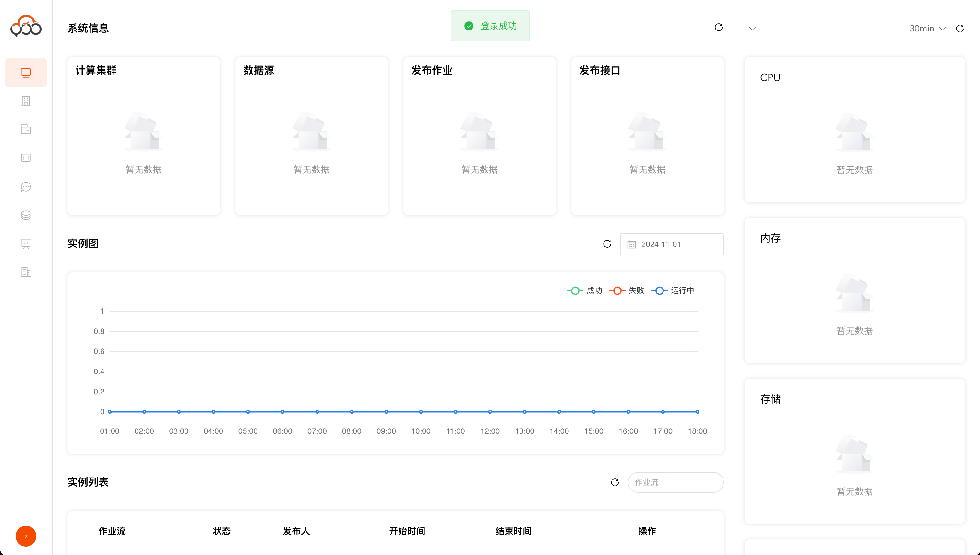Screen dimensions: 980x555
Task: Open the chat bubble sidebar icon
Action: (x=26, y=187)
